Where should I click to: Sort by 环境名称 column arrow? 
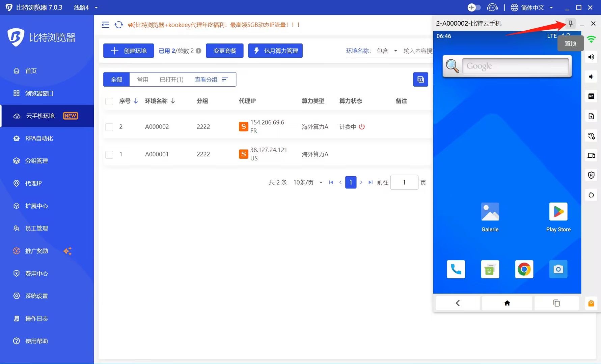click(x=173, y=101)
